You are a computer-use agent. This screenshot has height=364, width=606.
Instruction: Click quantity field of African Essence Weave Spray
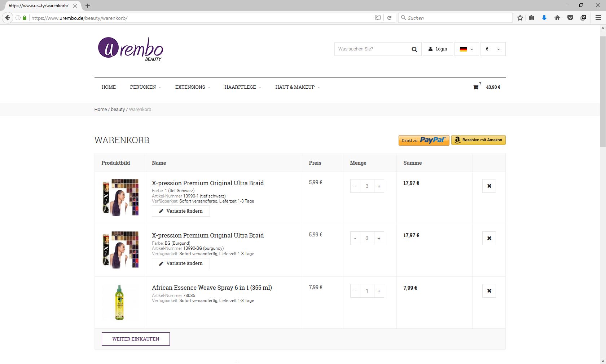coord(367,291)
